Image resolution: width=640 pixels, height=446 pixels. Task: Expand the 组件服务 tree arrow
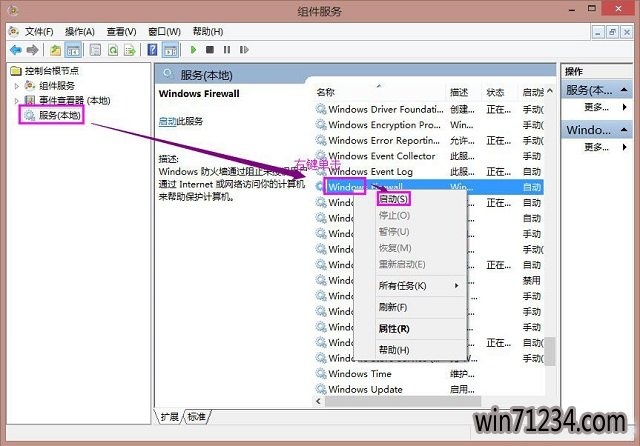click(x=17, y=86)
